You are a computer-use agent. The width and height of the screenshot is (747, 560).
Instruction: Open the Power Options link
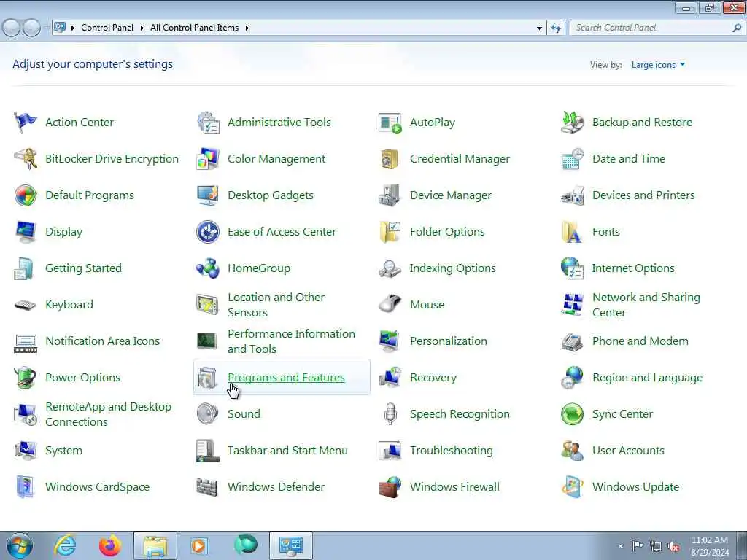click(83, 378)
